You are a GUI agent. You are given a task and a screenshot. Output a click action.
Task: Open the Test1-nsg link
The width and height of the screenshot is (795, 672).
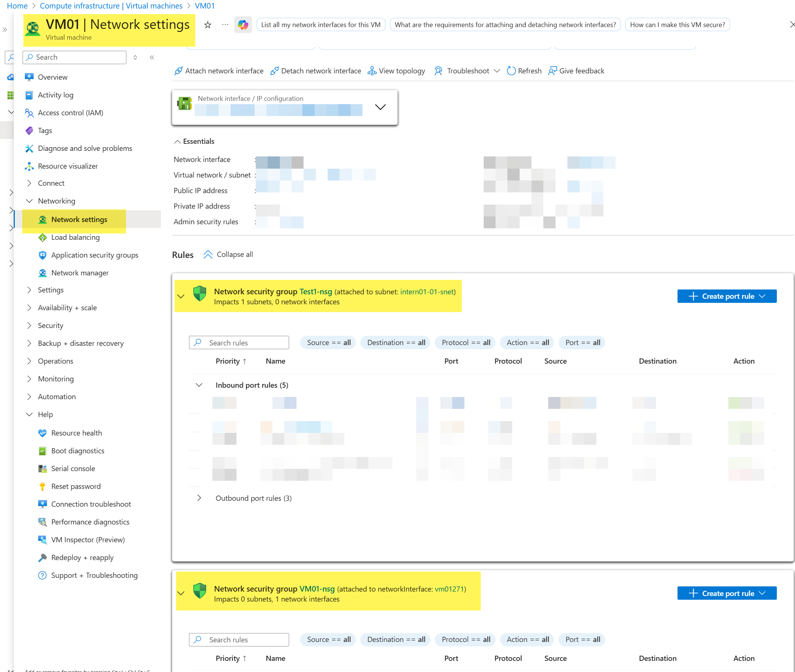(x=315, y=291)
